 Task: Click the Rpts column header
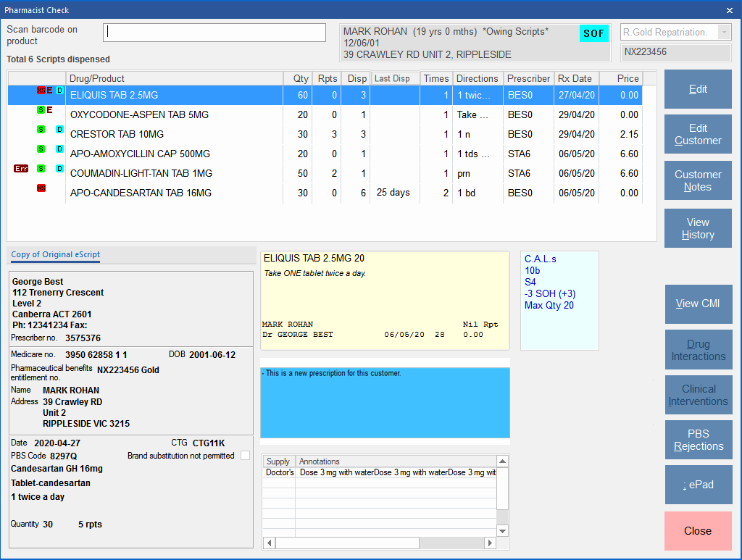coord(327,78)
